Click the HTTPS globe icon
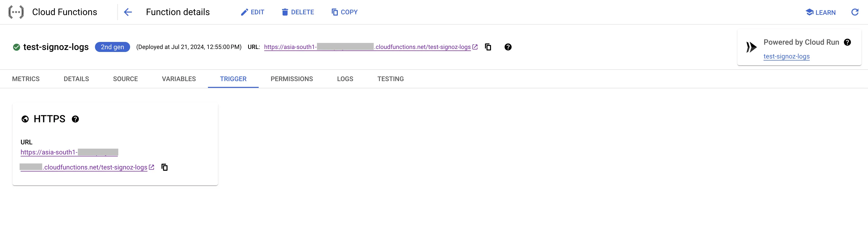 point(25,119)
